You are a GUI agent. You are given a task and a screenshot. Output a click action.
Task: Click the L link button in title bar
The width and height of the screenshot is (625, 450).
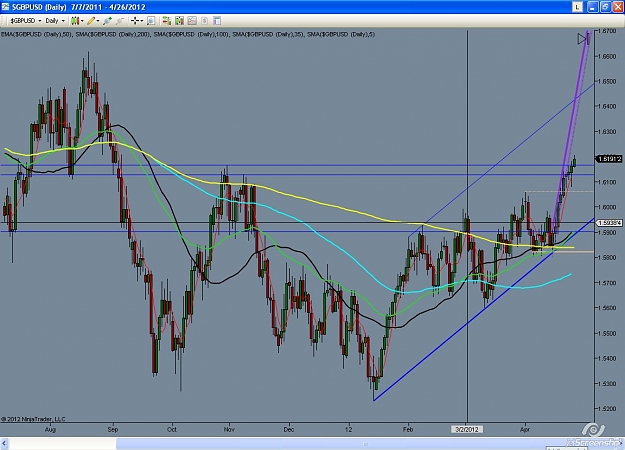[x=577, y=7]
